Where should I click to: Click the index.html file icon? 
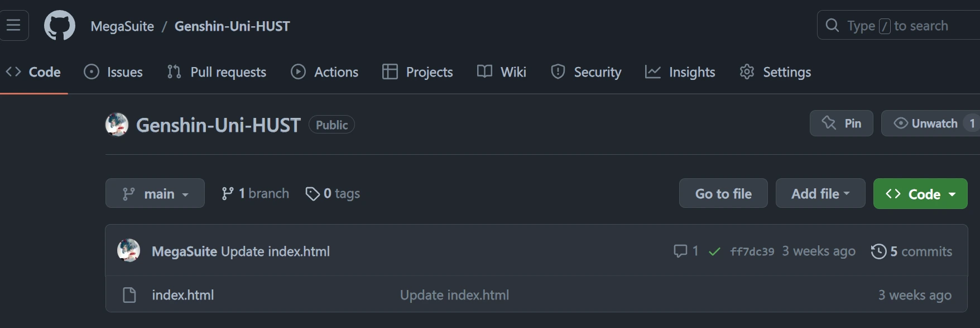(x=129, y=295)
